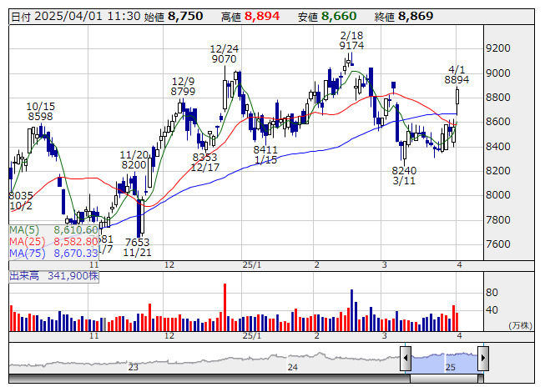This screenshot has width=545, height=392.
Task: Click the 8353 12/17 label
Action: pyautogui.click(x=205, y=162)
